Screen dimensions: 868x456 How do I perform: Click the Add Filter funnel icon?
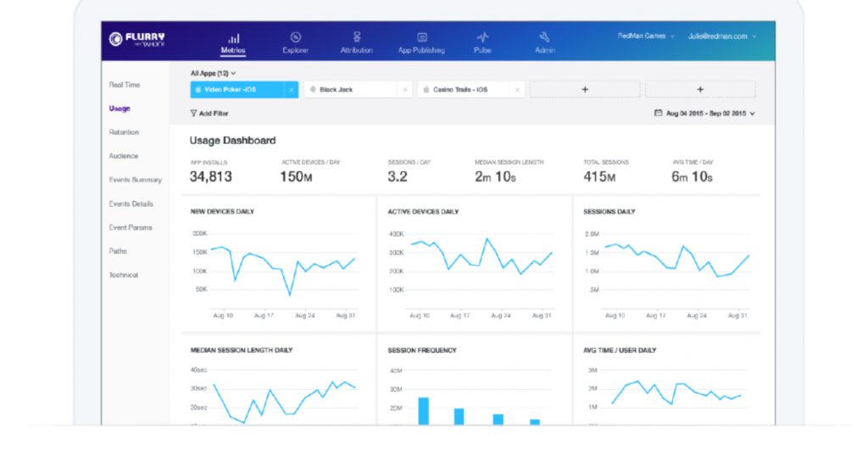coord(193,113)
